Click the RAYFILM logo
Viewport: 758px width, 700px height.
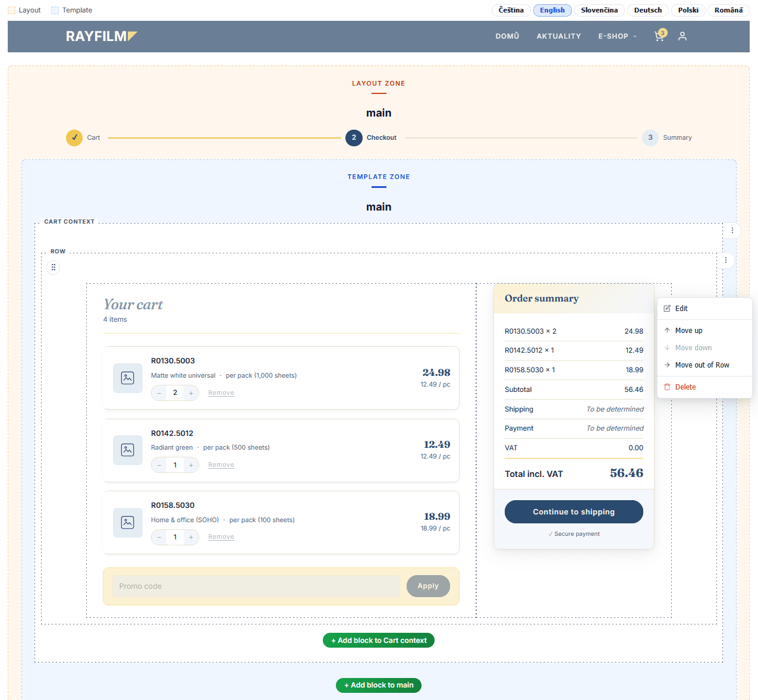[102, 36]
